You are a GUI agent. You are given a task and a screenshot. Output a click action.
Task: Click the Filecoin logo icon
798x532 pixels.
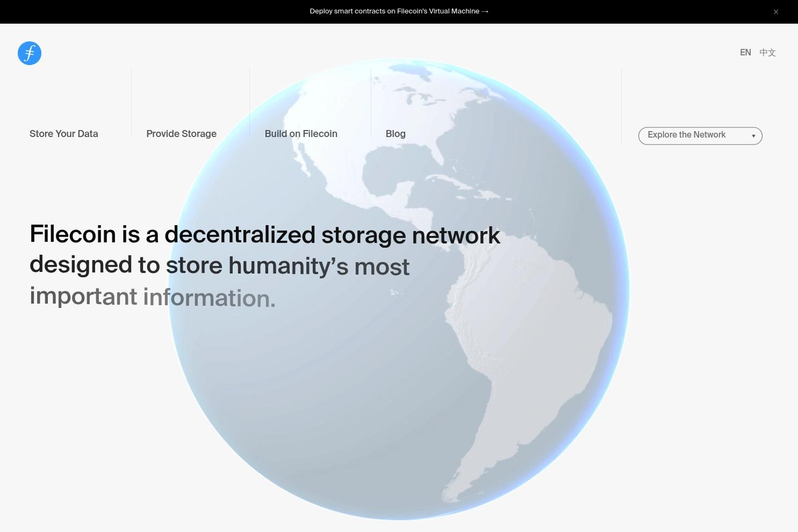(x=30, y=53)
